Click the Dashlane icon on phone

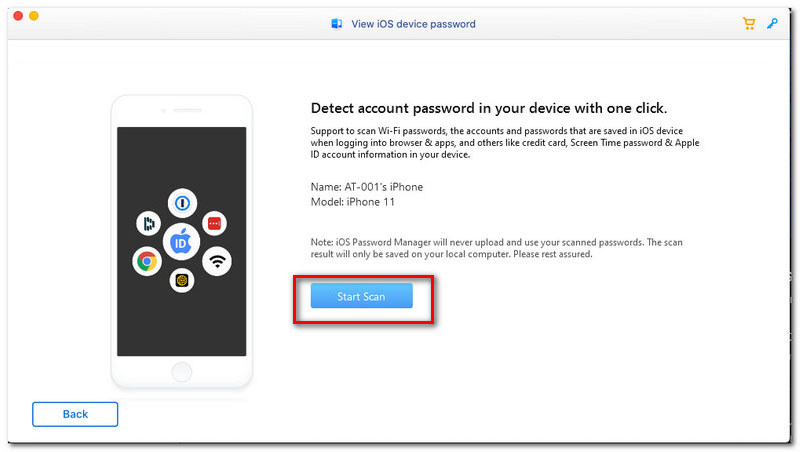149,224
